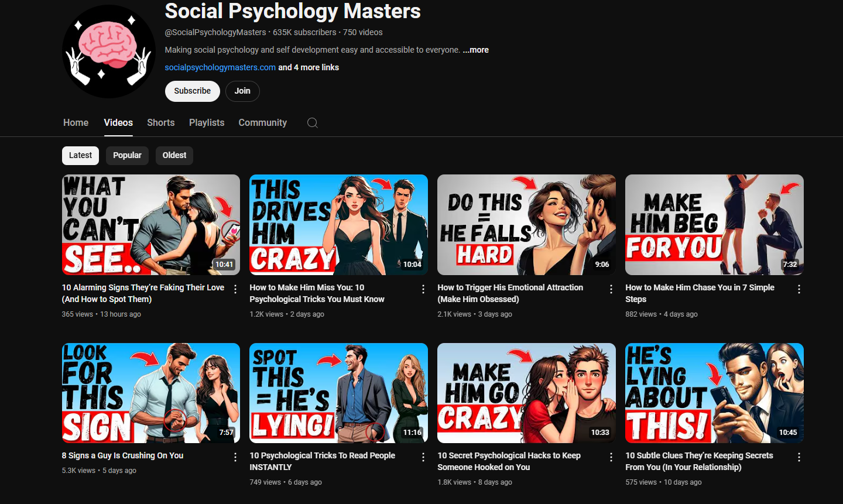This screenshot has width=843, height=504.
Task: Play the THIS DRIVES HIM CRAZY thumbnail
Action: 338,225
